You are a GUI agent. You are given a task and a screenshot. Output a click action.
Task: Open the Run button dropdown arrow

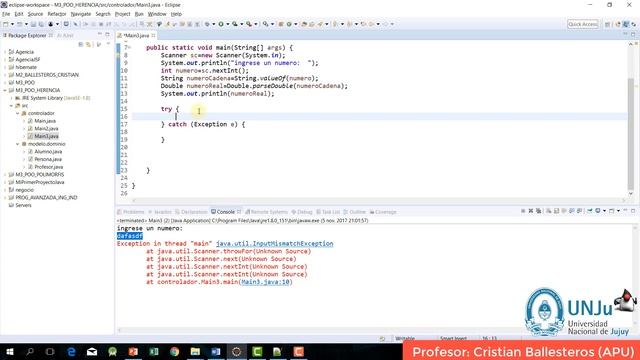pos(227,24)
